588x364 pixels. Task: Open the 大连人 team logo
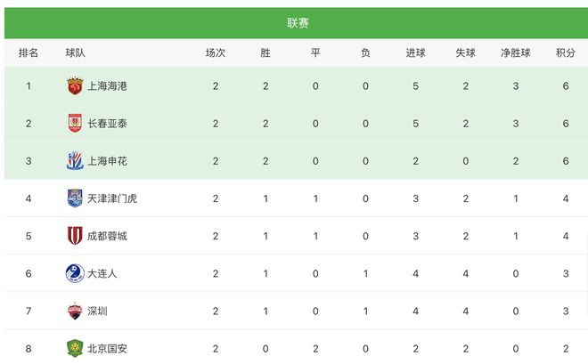(75, 273)
